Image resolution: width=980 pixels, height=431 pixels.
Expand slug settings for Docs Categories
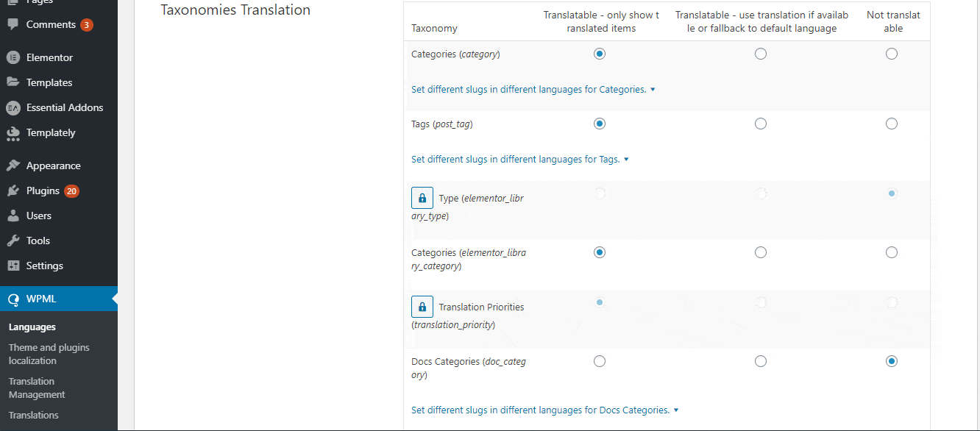pos(543,410)
